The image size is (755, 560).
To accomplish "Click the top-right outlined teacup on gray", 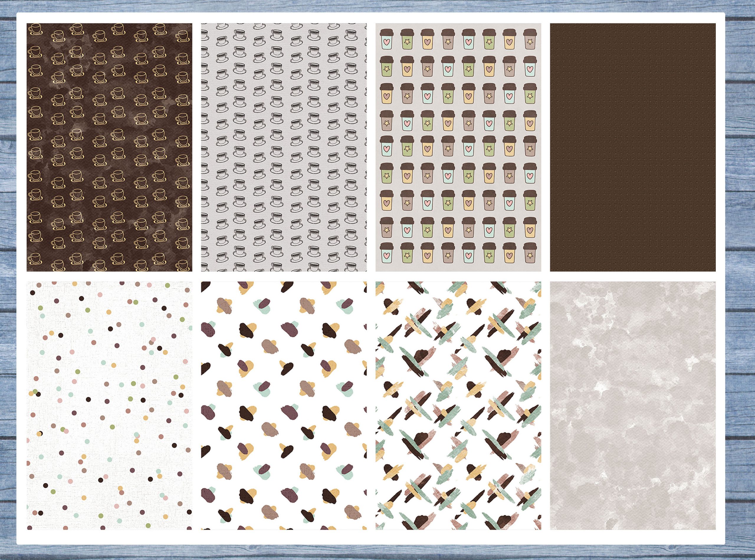I will 351,34.
